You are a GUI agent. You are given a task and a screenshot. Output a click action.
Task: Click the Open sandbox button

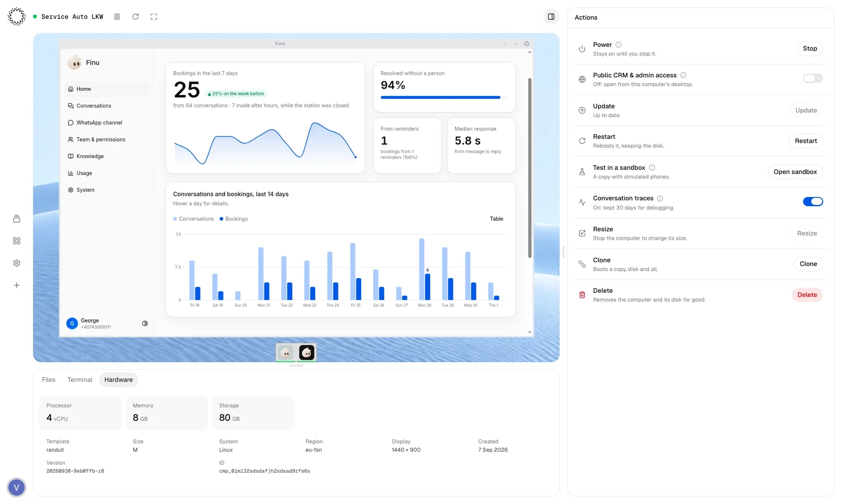(795, 172)
